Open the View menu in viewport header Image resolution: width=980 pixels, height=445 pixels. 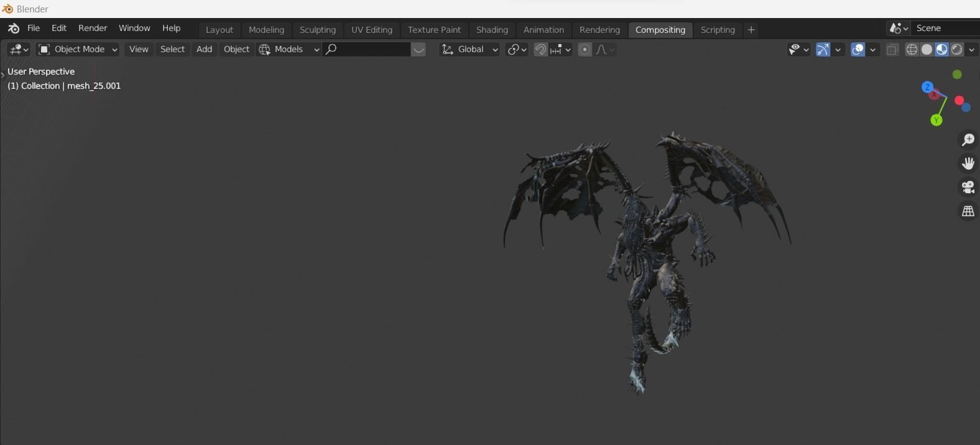click(139, 49)
